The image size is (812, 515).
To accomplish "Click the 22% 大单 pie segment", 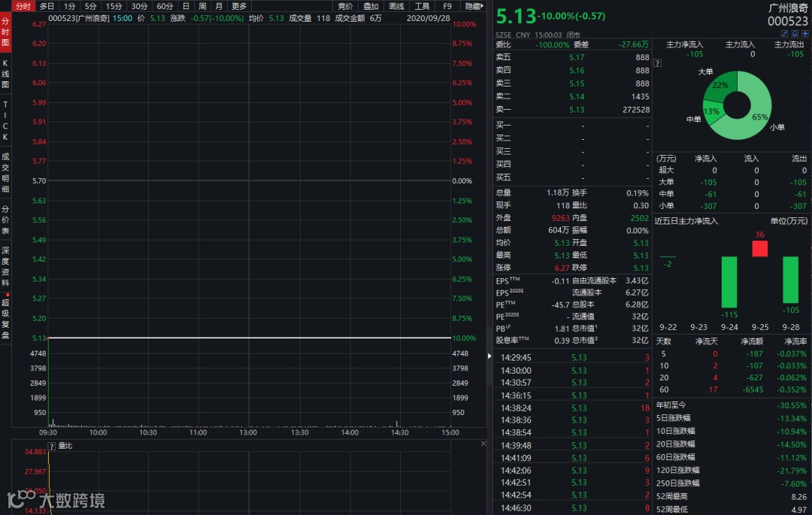I will (x=720, y=85).
